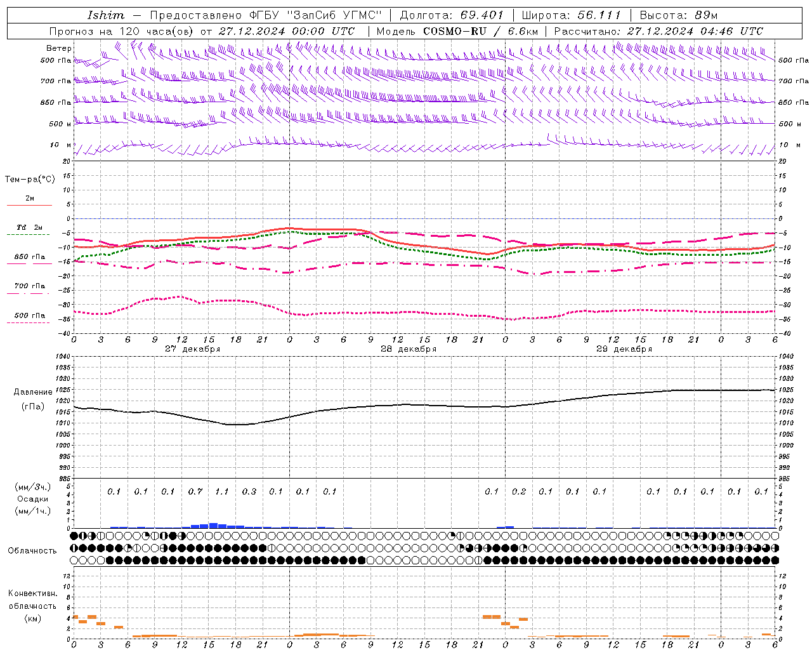Select the text Предоставлено ФГБУ "ЗапСиб УГМС"
Image resolution: width=812 pixels, height=650 pixels.
point(266,15)
